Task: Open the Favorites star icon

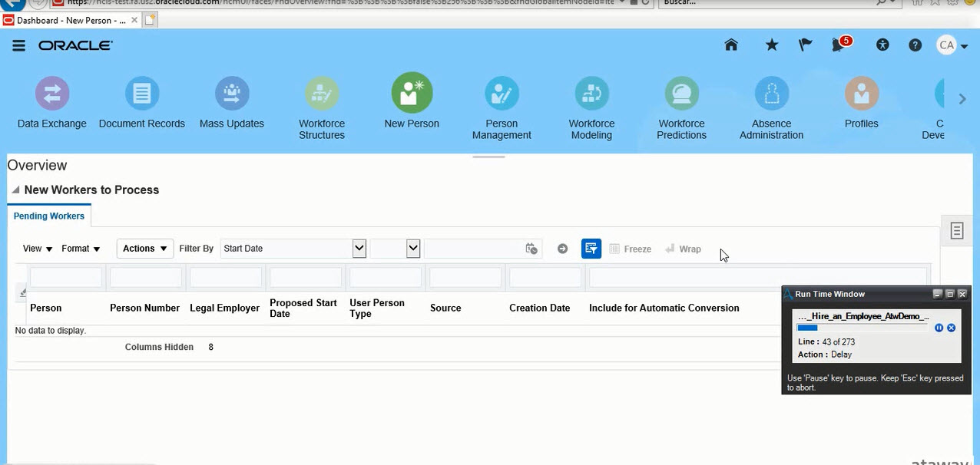Action: [772, 45]
